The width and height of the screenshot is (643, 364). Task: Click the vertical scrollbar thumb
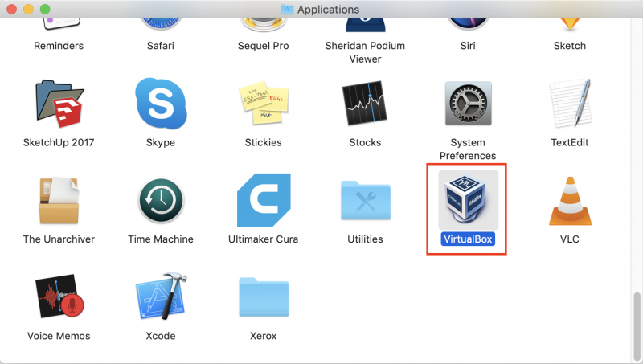[x=637, y=326]
